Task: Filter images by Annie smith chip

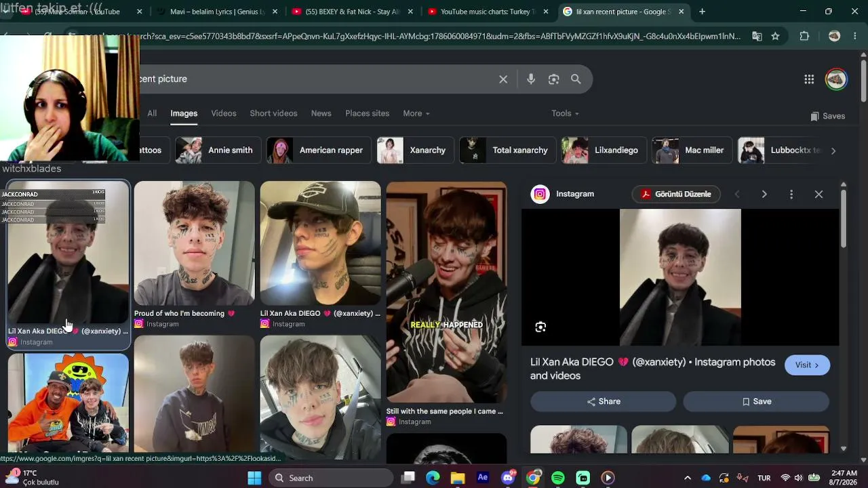Action: click(218, 150)
